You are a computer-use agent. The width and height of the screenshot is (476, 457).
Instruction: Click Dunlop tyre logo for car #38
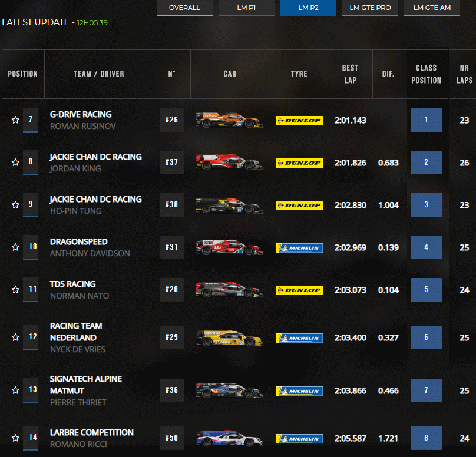299,206
